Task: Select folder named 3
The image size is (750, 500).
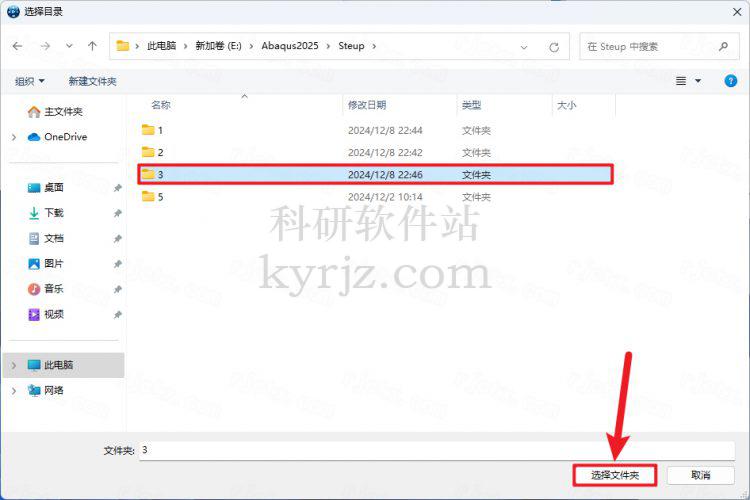Action: pos(375,175)
